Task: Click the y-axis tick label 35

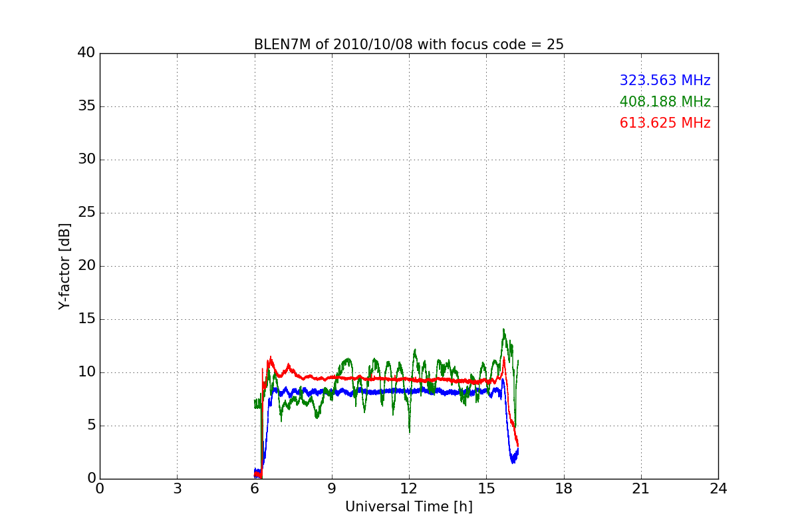Action: point(86,106)
